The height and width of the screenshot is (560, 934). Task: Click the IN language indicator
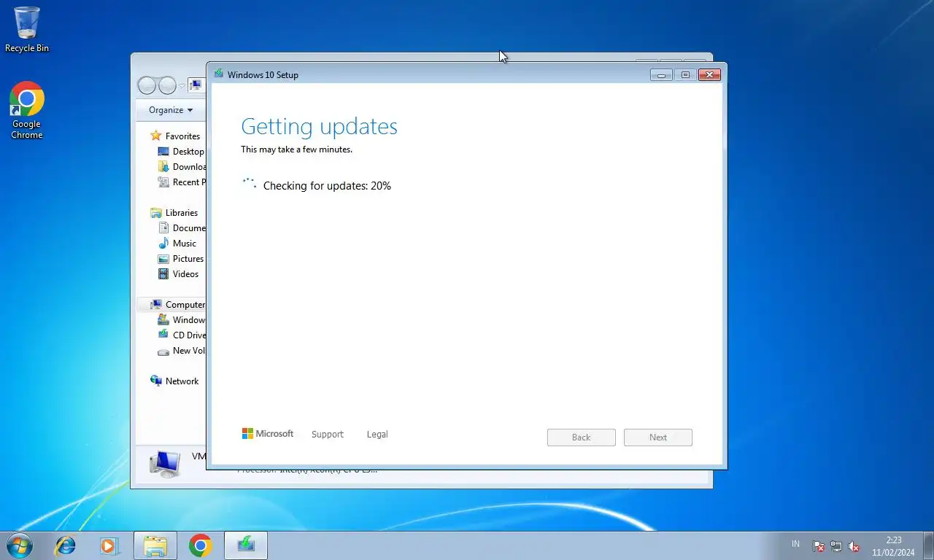(795, 544)
